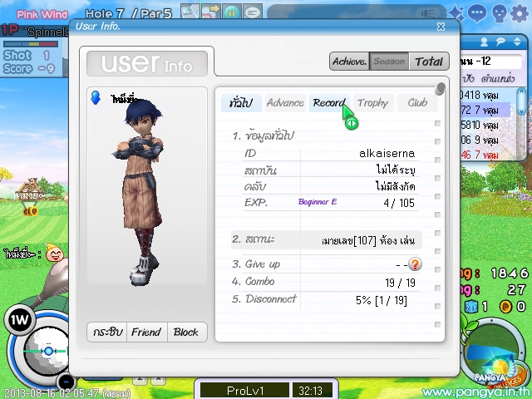Select the 1W club icon
The width and height of the screenshot is (532, 399).
point(20,320)
